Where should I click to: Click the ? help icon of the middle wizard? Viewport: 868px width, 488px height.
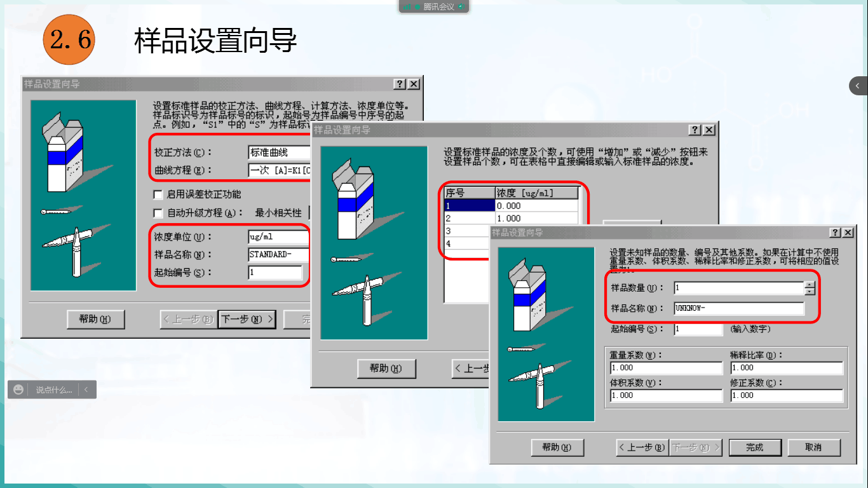click(x=696, y=130)
